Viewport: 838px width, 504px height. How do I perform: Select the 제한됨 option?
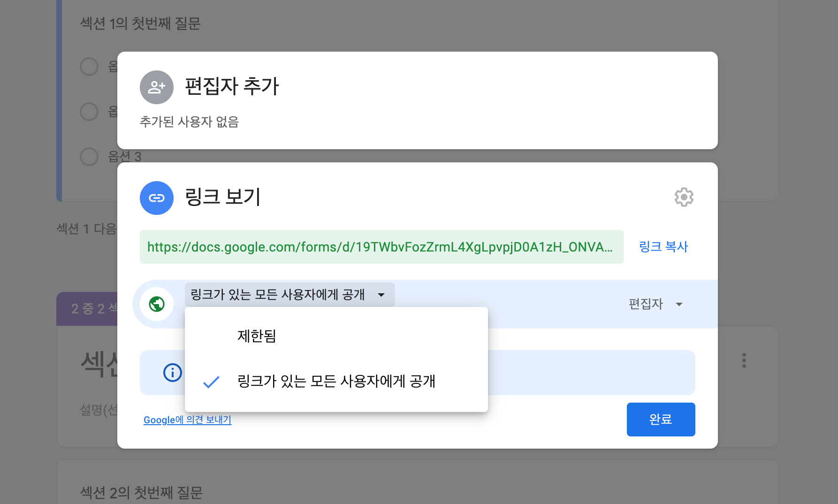pyautogui.click(x=336, y=336)
